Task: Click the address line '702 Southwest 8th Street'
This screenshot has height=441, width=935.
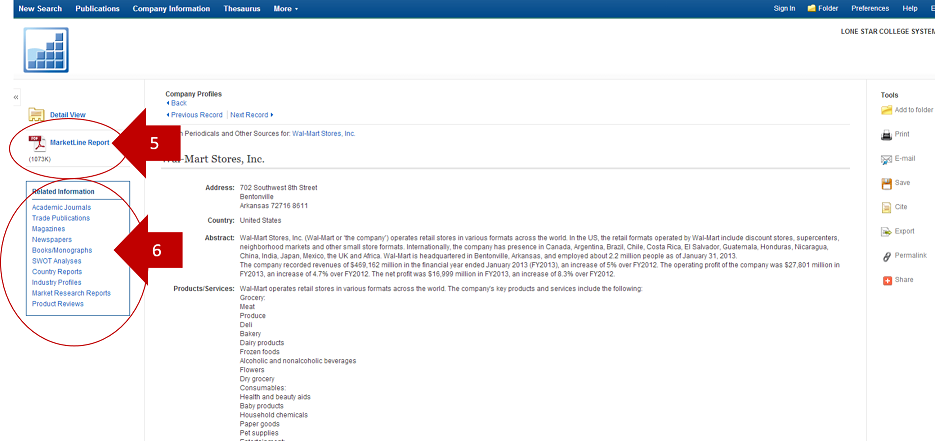Action: 278,188
